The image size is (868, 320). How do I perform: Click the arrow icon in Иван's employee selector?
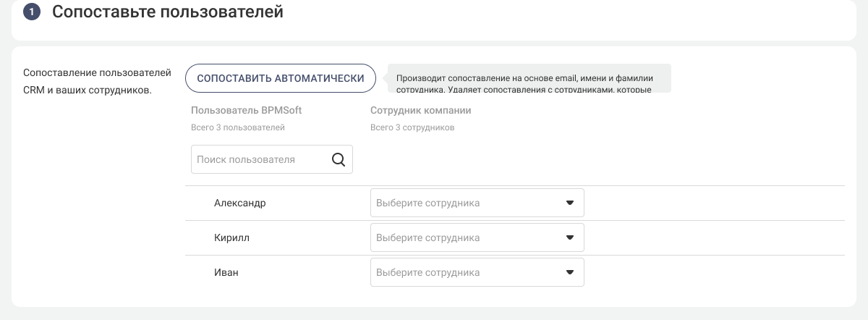(569, 273)
